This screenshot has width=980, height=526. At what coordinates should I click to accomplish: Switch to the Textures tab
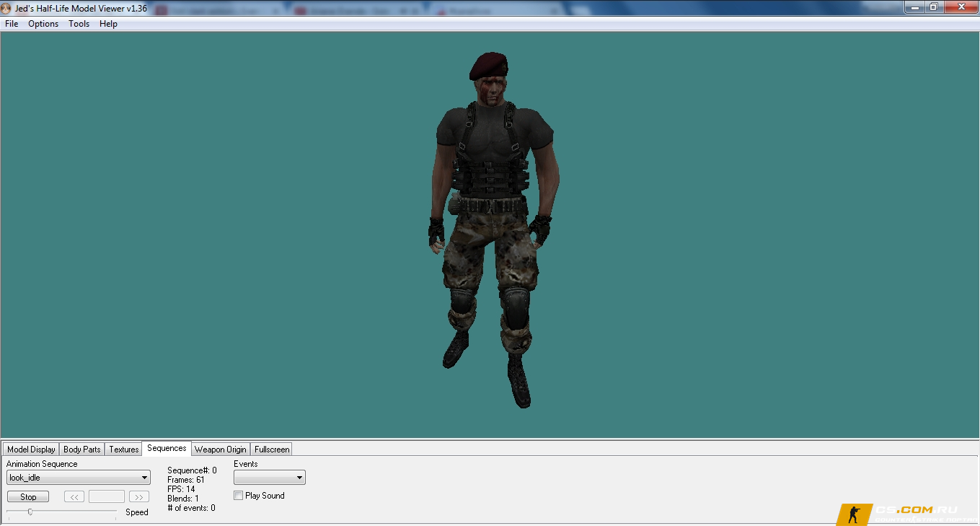[x=123, y=450]
